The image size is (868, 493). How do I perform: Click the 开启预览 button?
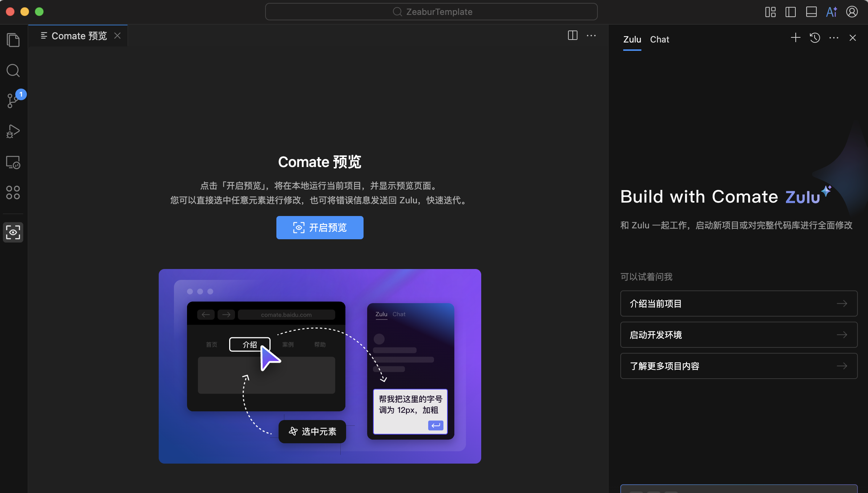[x=320, y=228]
